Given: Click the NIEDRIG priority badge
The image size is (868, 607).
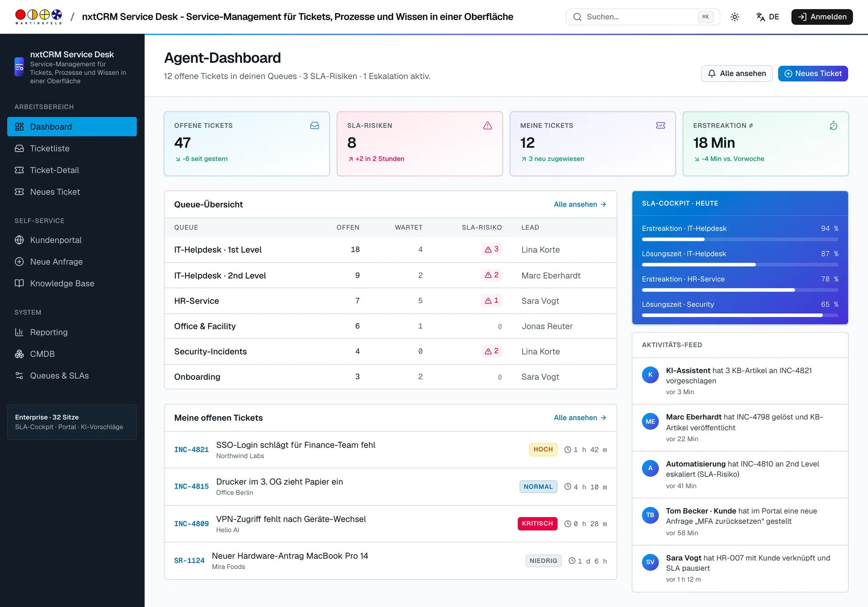Looking at the screenshot, I should [x=543, y=561].
